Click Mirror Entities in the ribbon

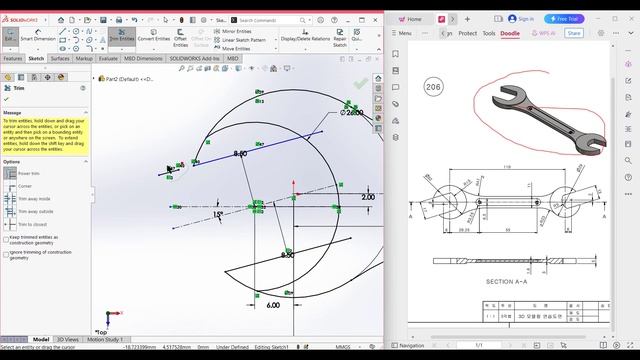pyautogui.click(x=233, y=31)
